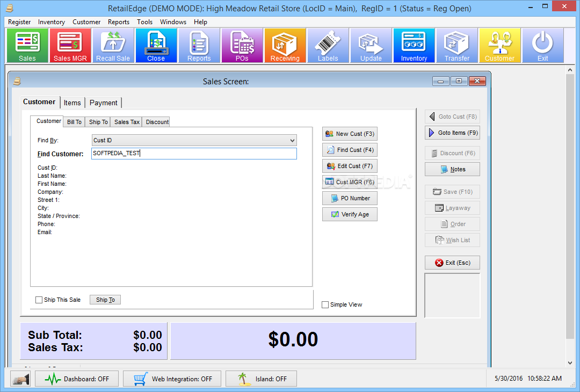Click Goto Items (F9) arrow button
580x392 pixels.
(x=452, y=133)
